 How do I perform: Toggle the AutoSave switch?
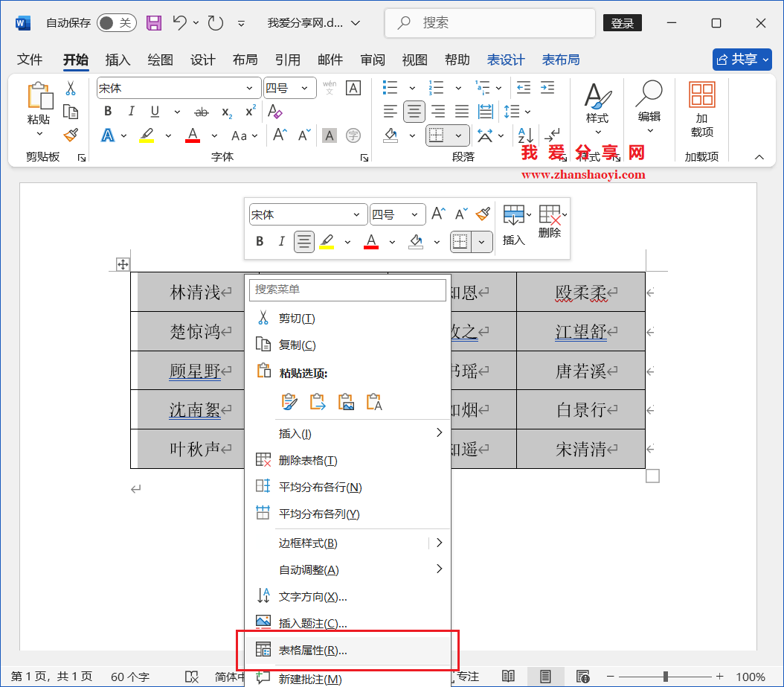click(x=117, y=23)
